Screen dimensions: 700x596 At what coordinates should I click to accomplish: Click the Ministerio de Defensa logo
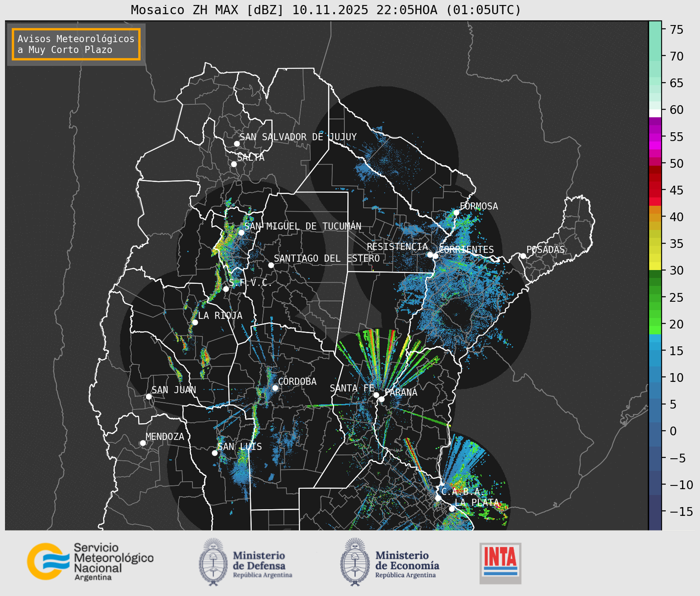(x=245, y=562)
